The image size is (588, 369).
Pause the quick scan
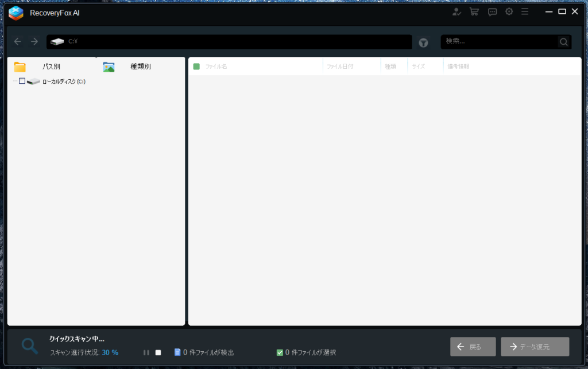point(146,352)
